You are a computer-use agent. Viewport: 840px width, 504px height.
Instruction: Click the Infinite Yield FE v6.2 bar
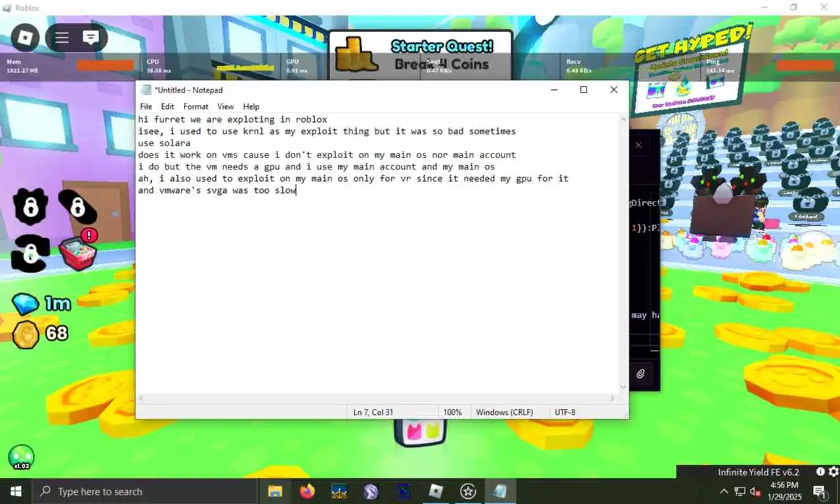pyautogui.click(x=758, y=472)
